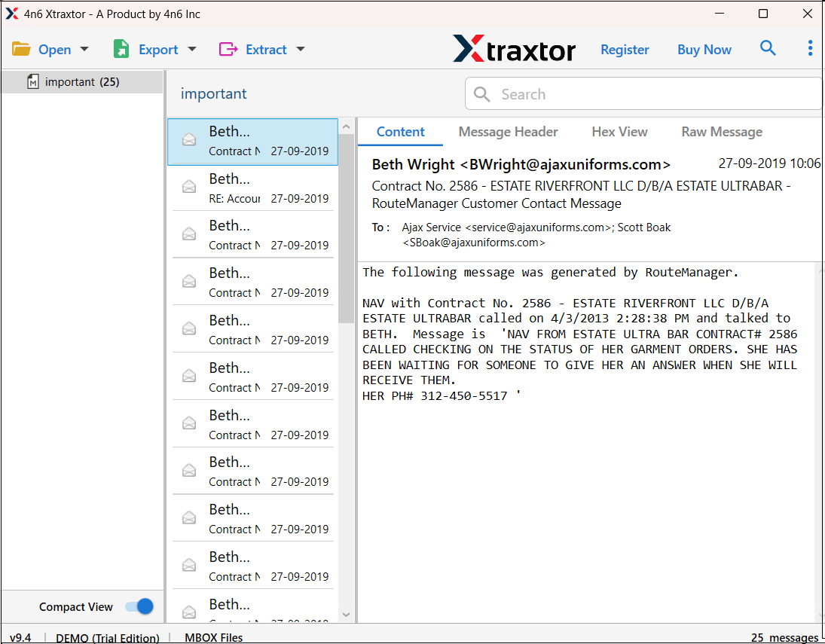Screen dimensions: 825x644
Task: Expand the Open dropdown arrow
Action: [83, 48]
